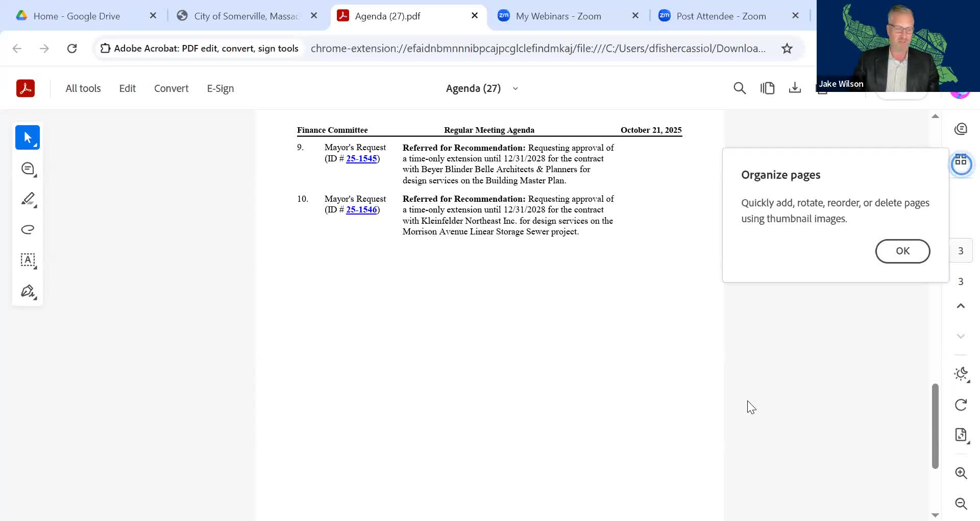Dismiss Organize pages tip with OK
The width and height of the screenshot is (980, 521).
coord(902,251)
